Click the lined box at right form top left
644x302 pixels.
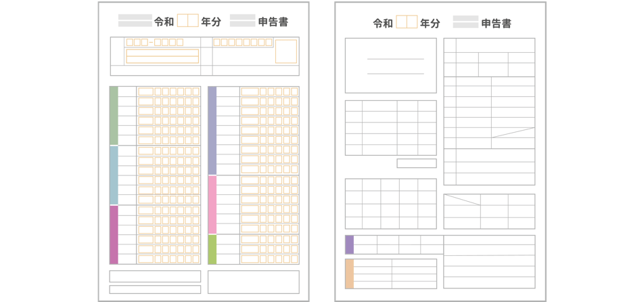(x=390, y=65)
